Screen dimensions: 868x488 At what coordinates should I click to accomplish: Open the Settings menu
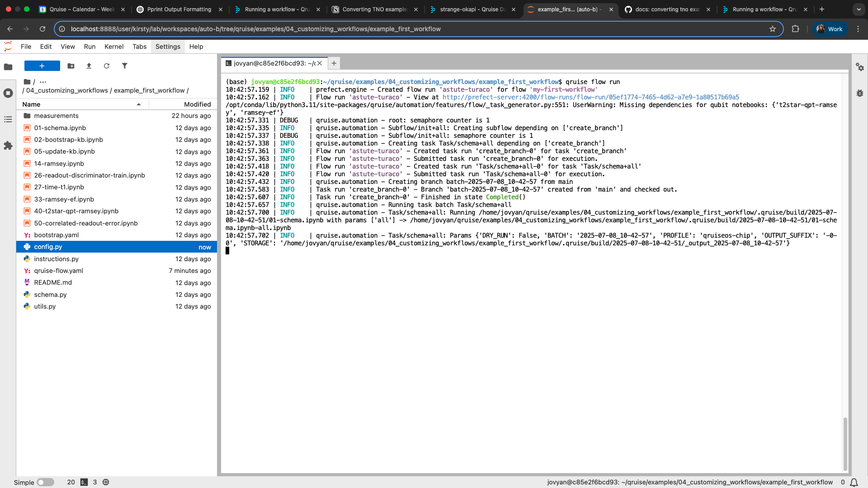[168, 47]
